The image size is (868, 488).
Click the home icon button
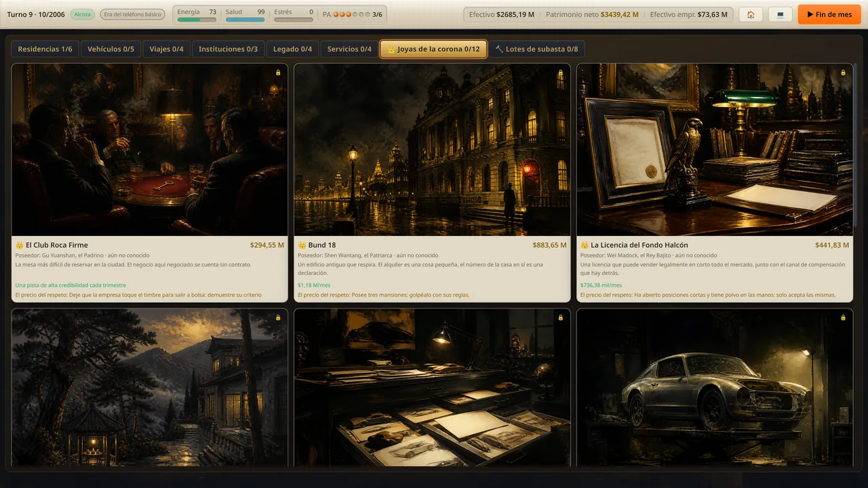(751, 14)
